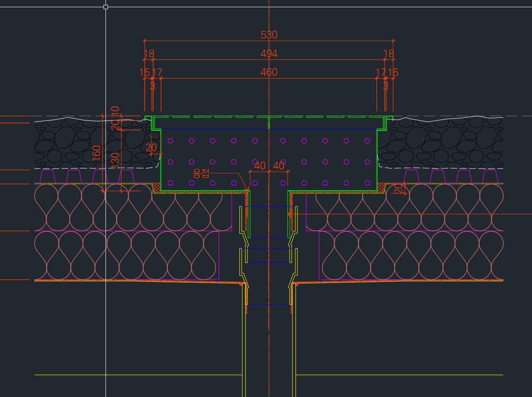The height and width of the screenshot is (397, 532).
Task: Click the 용접 welding annotation label
Action: click(x=201, y=173)
